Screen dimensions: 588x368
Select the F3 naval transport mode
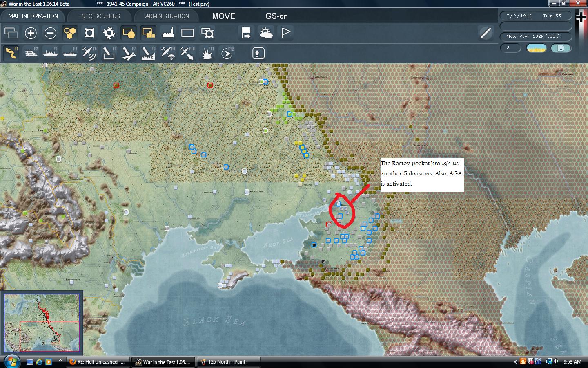tap(50, 53)
